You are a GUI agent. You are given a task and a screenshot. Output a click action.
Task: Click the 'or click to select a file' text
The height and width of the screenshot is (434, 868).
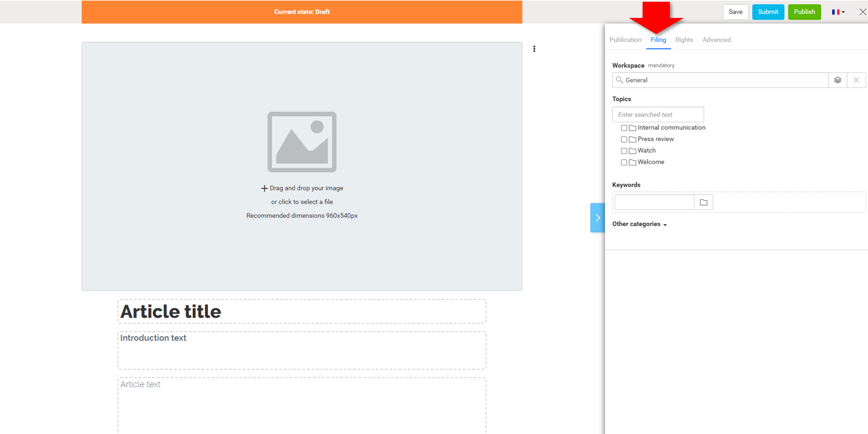point(302,202)
